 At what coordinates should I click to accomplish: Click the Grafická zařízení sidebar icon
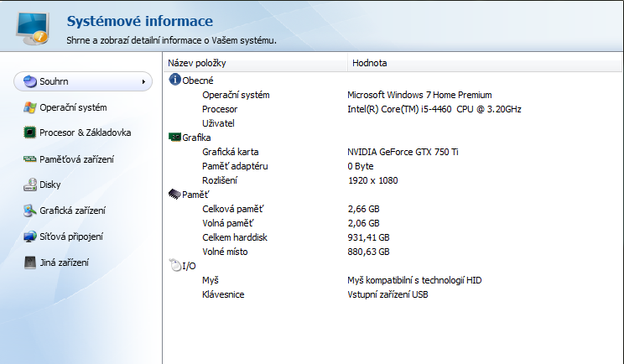coord(30,211)
